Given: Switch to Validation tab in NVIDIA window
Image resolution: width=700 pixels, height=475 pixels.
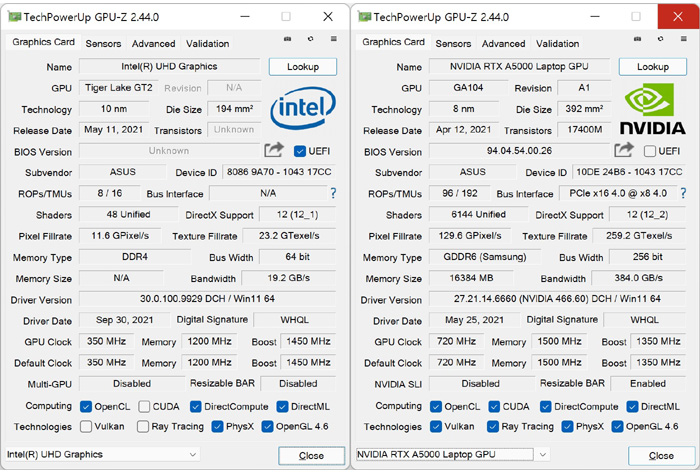Looking at the screenshot, I should click(558, 44).
